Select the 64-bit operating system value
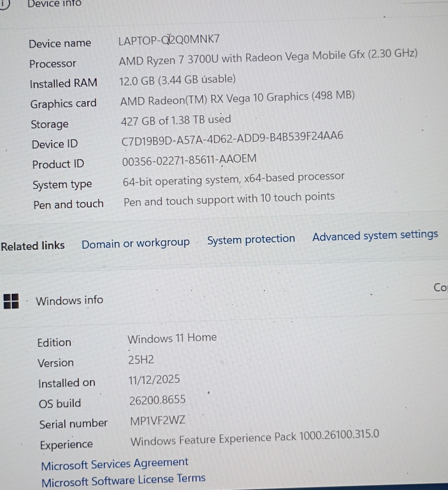 tap(233, 179)
